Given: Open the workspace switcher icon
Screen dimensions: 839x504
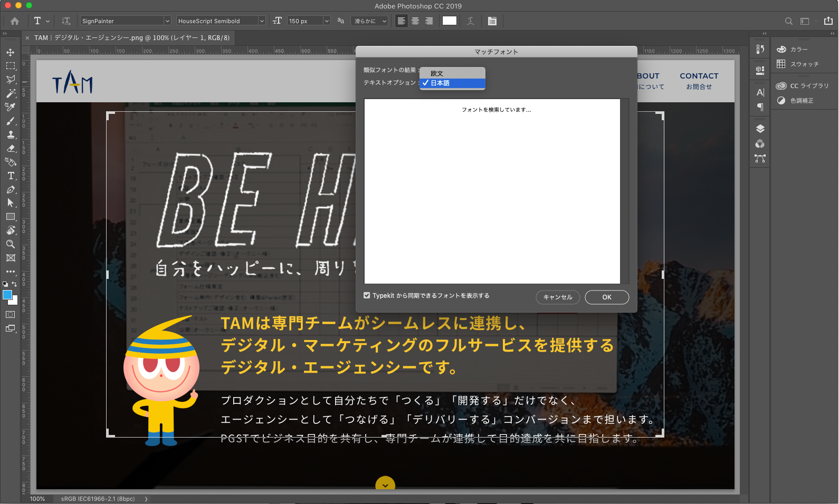Looking at the screenshot, I should 805,21.
